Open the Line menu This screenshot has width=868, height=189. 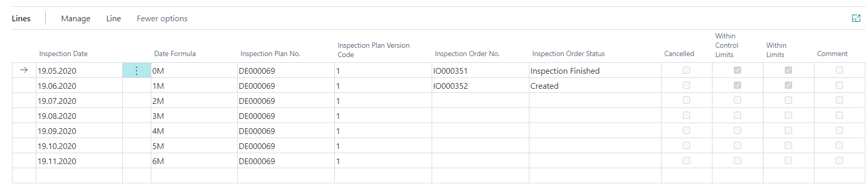113,19
